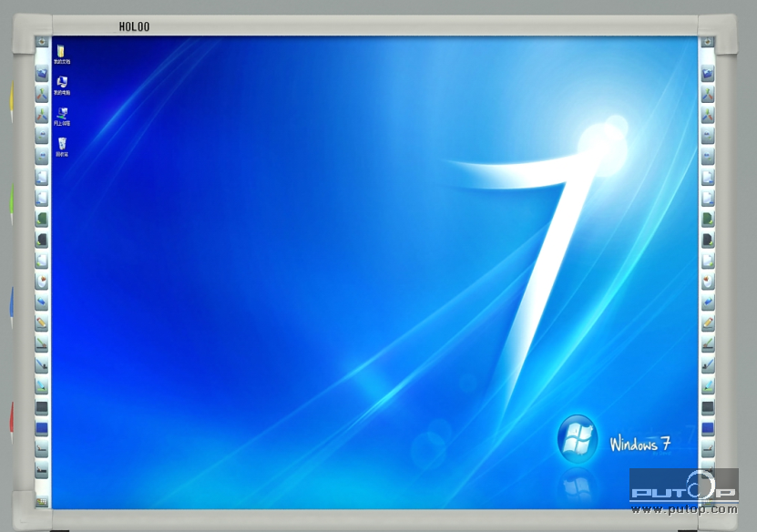
Task: Click white page icon below right black page
Action: click(708, 261)
